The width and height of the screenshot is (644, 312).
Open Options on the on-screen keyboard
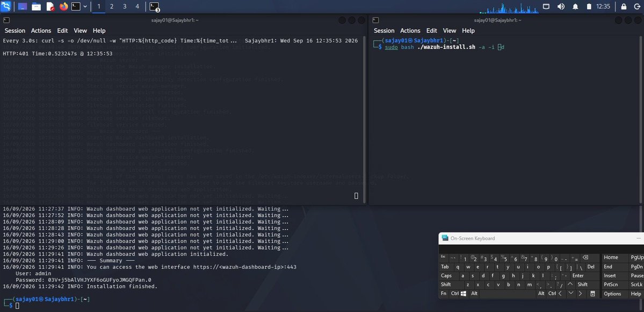pyautogui.click(x=612, y=294)
